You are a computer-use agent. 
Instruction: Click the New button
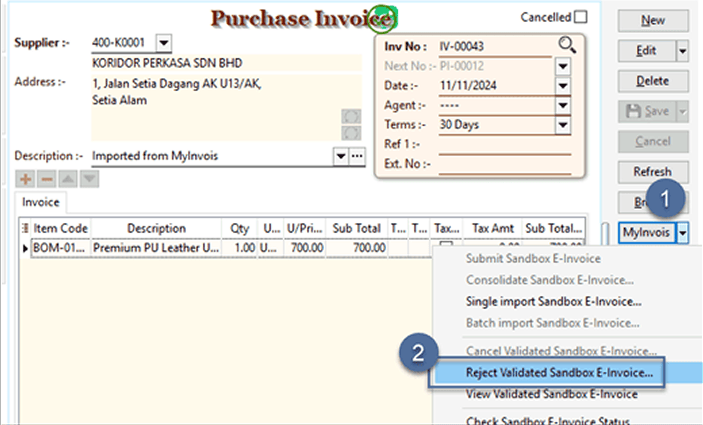pyautogui.click(x=653, y=21)
